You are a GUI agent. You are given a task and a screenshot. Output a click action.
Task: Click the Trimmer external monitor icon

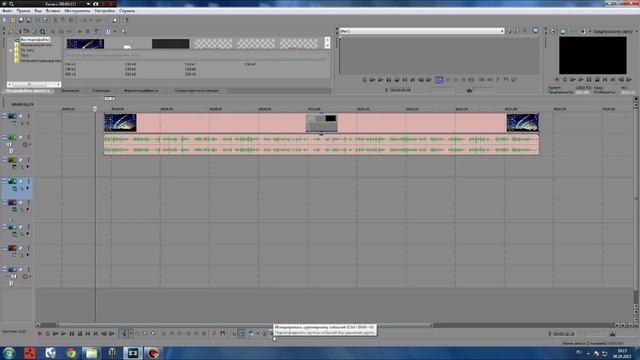click(x=536, y=31)
